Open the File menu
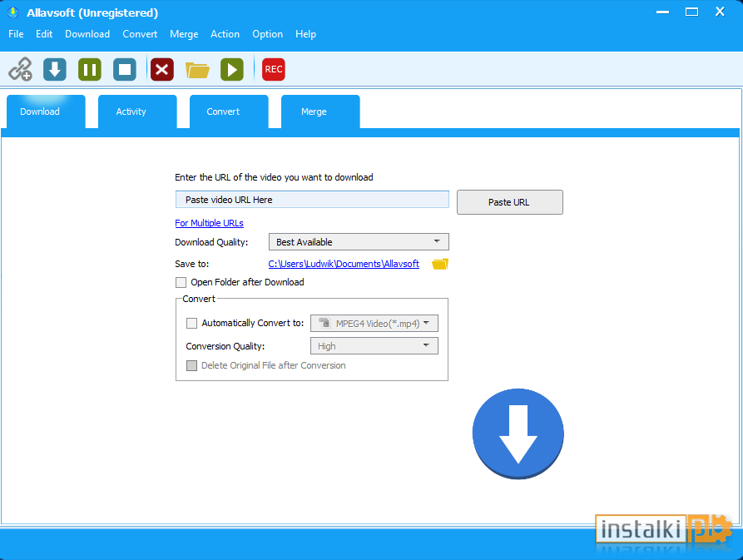The height and width of the screenshot is (560, 743). coord(16,34)
